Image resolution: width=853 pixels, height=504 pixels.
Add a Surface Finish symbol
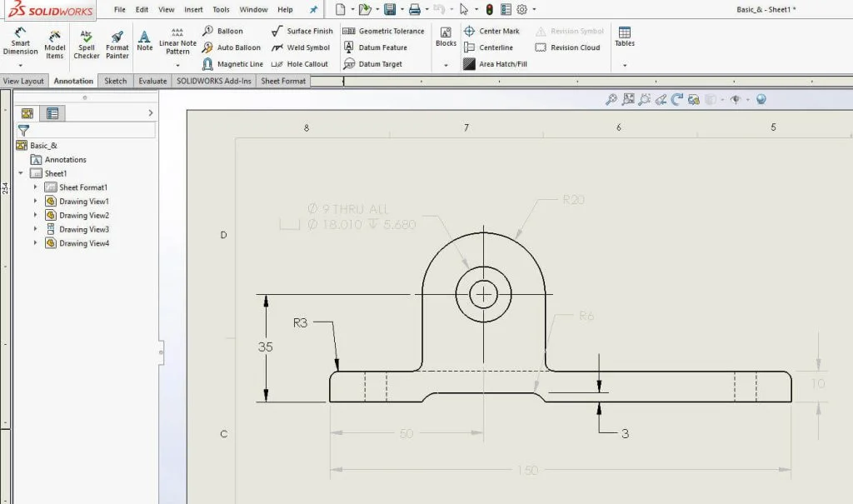pos(302,31)
